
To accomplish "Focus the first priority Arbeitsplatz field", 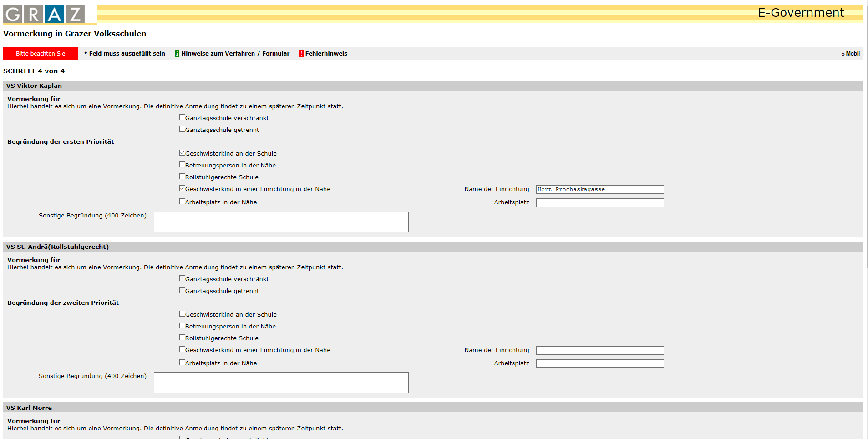I will coord(600,202).
